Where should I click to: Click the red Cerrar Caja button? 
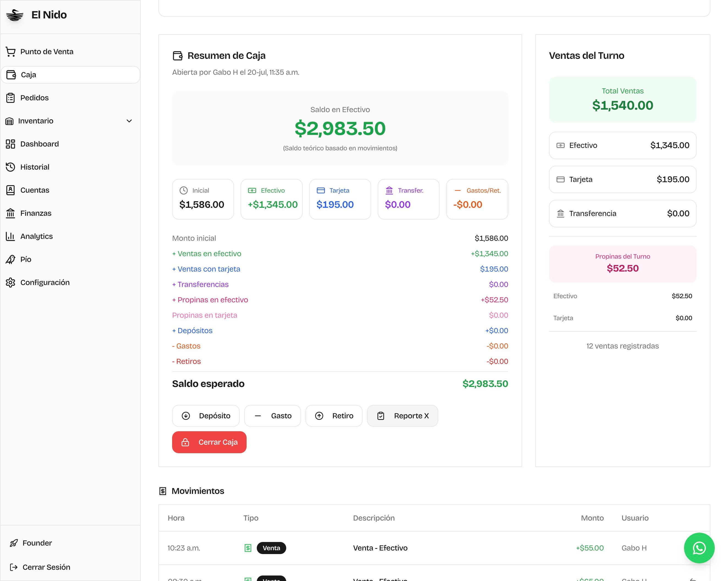[x=209, y=442]
